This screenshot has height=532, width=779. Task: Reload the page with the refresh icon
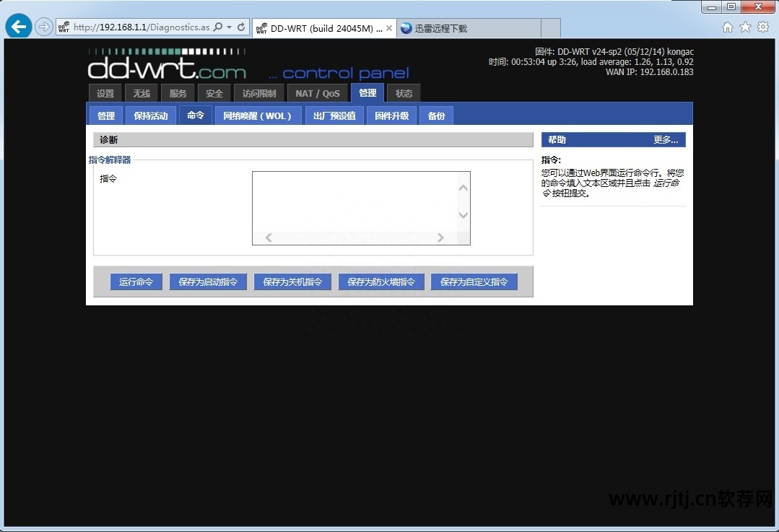coord(241,27)
